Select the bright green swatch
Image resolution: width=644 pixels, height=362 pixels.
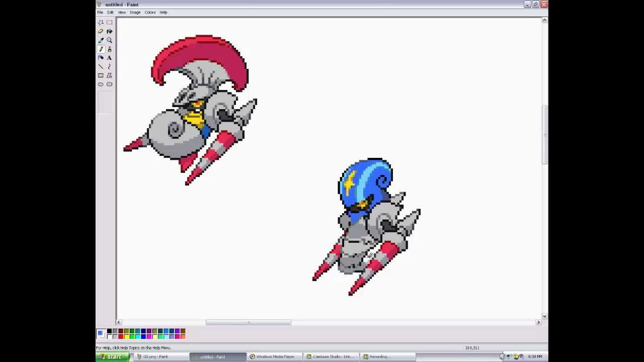132,337
